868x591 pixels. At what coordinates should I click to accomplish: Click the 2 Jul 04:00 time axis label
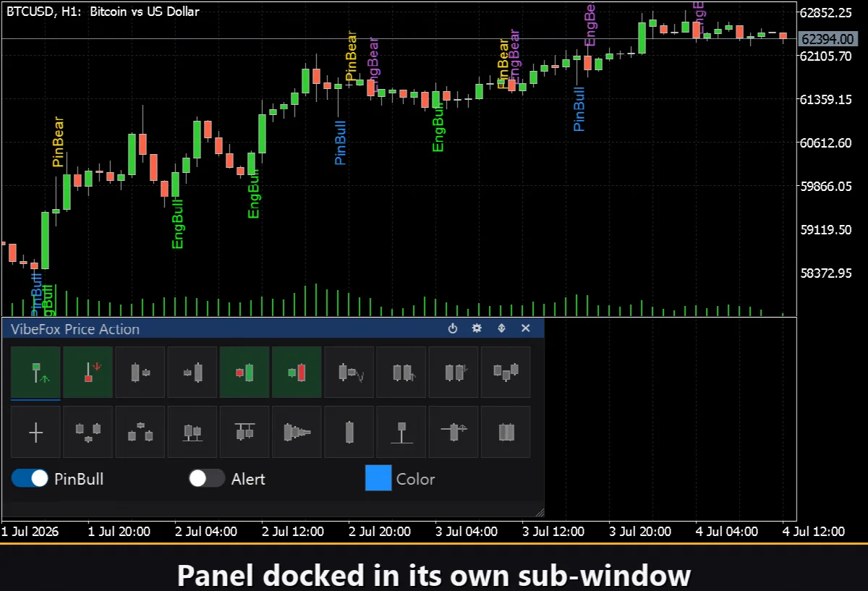(206, 532)
